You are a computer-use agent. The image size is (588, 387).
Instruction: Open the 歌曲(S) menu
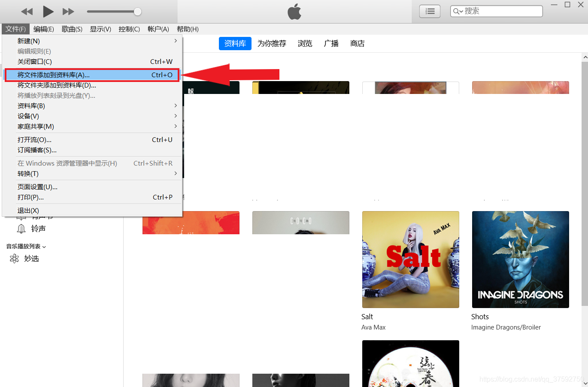[72, 29]
